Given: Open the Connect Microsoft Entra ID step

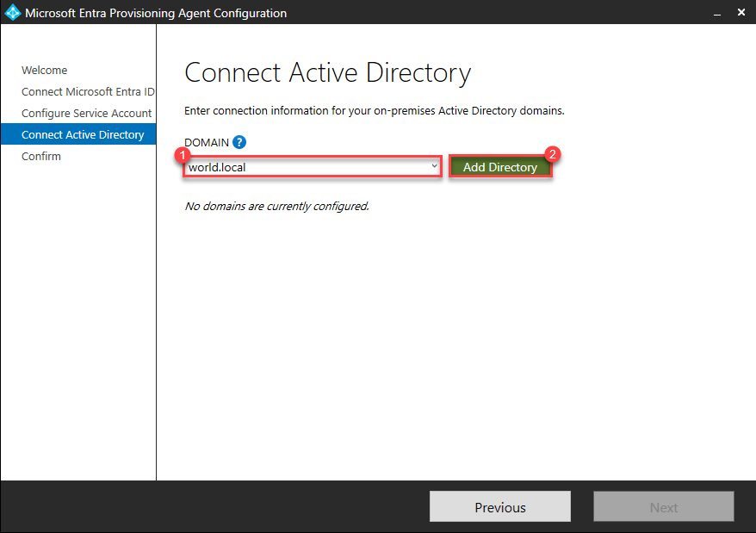Looking at the screenshot, I should click(88, 91).
